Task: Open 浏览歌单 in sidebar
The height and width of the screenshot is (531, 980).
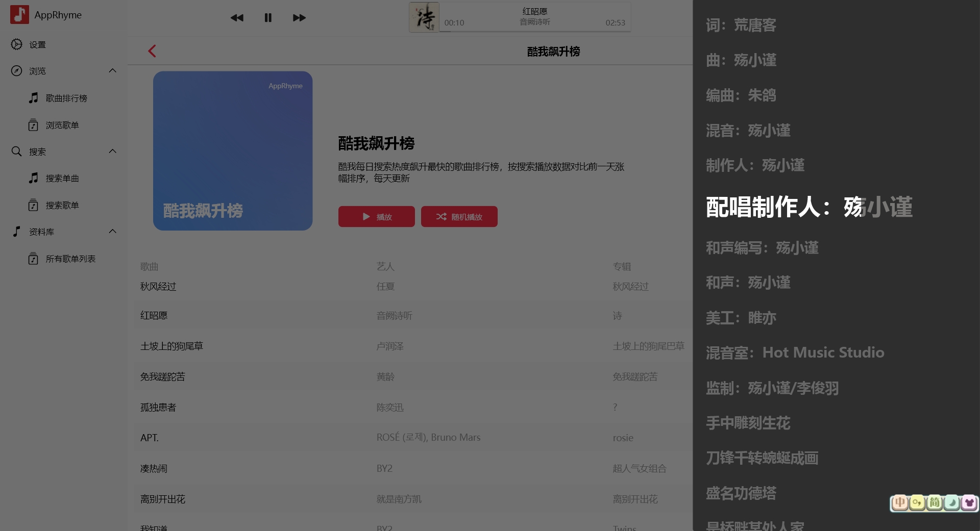Action: [x=62, y=125]
